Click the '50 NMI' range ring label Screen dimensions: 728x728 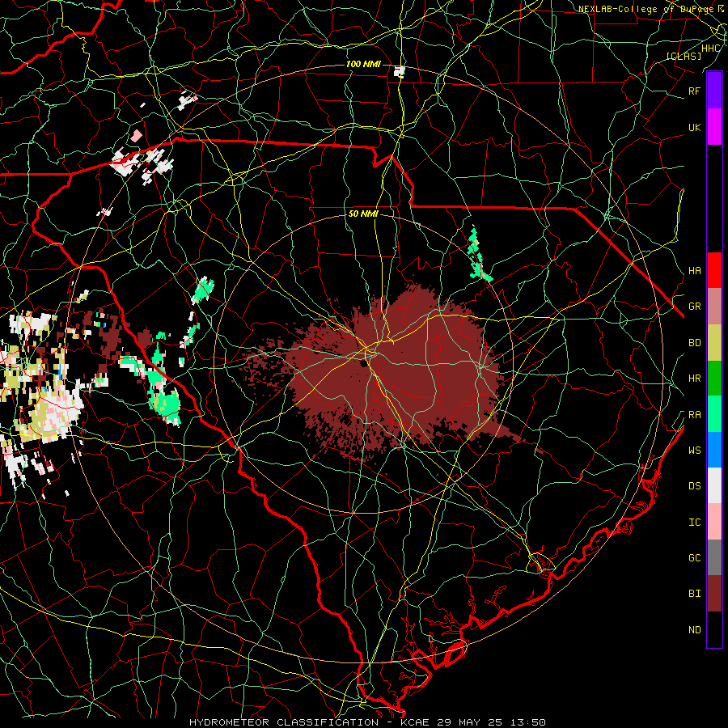[x=363, y=214]
